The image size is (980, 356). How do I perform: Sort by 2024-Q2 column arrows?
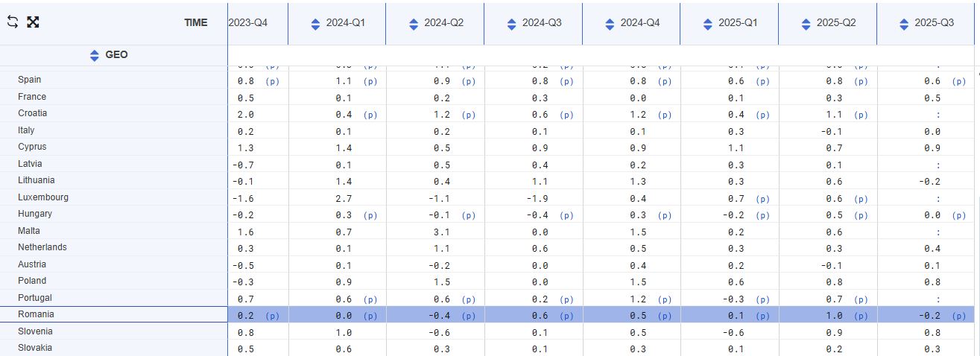click(414, 24)
